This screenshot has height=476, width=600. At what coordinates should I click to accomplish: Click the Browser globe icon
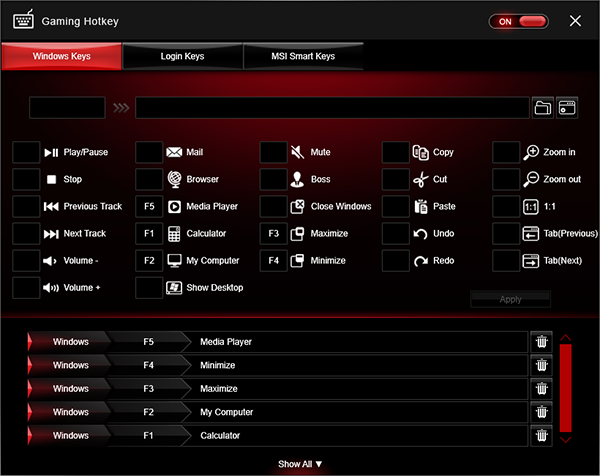[174, 179]
